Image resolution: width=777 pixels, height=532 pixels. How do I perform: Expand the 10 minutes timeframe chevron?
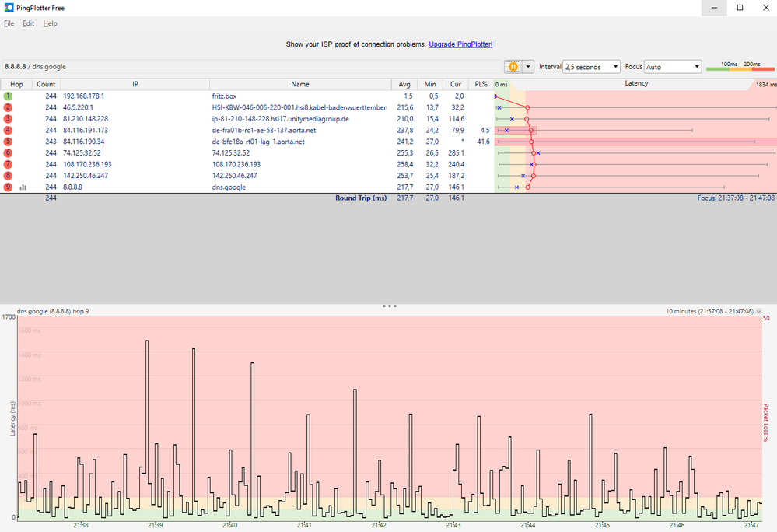758,312
